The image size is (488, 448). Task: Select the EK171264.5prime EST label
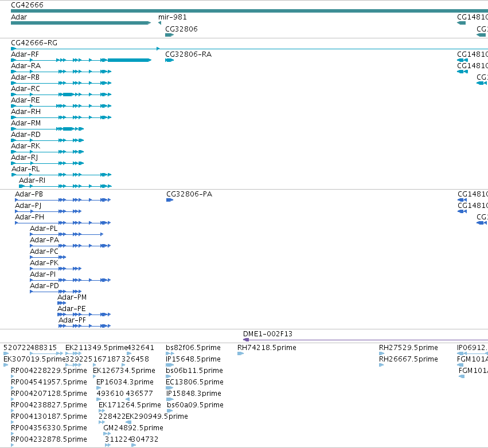tap(130, 405)
